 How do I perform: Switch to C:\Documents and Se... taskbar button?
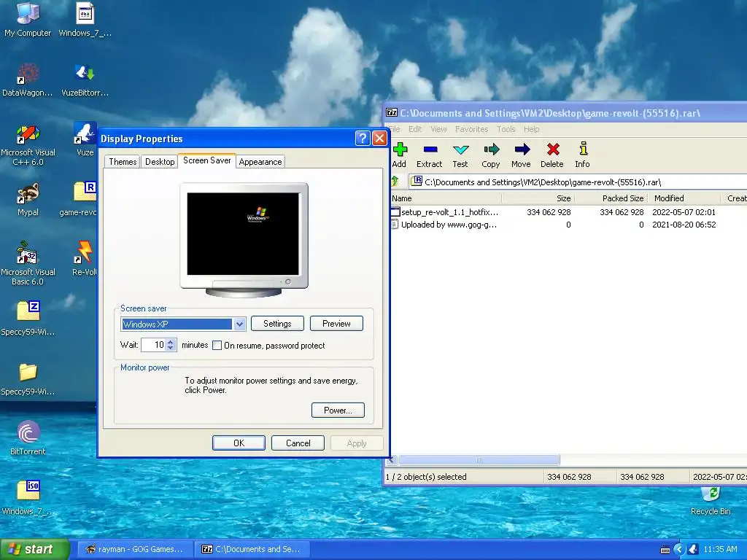pos(253,549)
